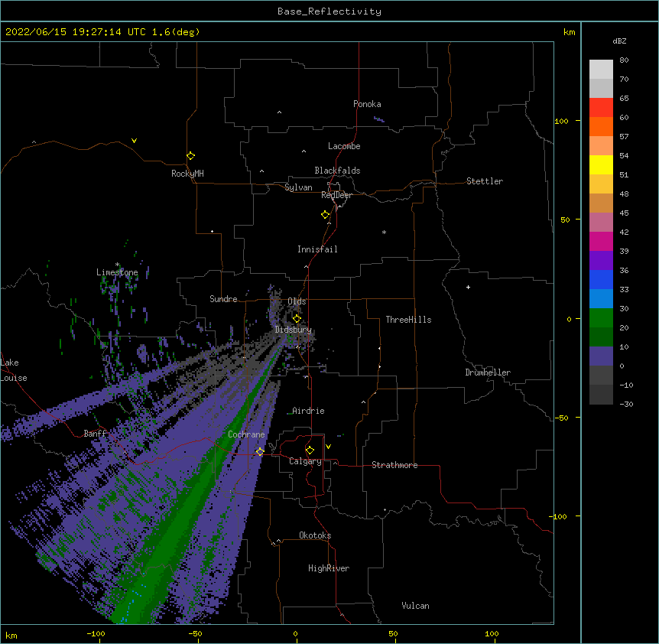Select the white plus marker north of Drumheller
Image resolution: width=659 pixels, height=644 pixels.
click(468, 287)
